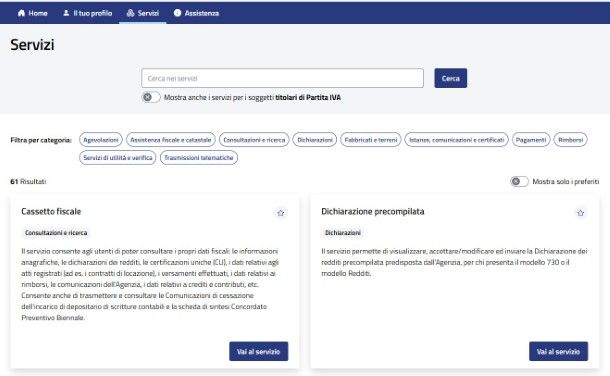The image size is (610, 376).
Task: Open the Home menu item
Action: point(33,13)
